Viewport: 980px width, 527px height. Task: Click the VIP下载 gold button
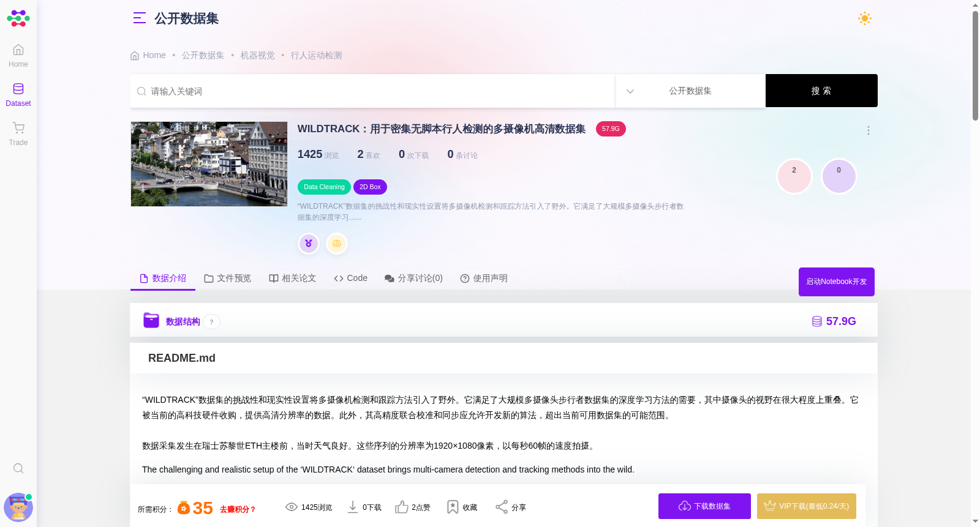(x=807, y=506)
